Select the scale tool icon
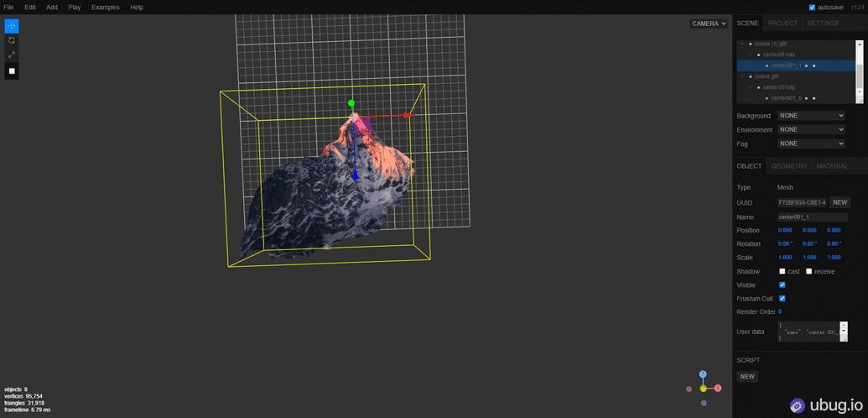The width and height of the screenshot is (868, 418). (12, 55)
